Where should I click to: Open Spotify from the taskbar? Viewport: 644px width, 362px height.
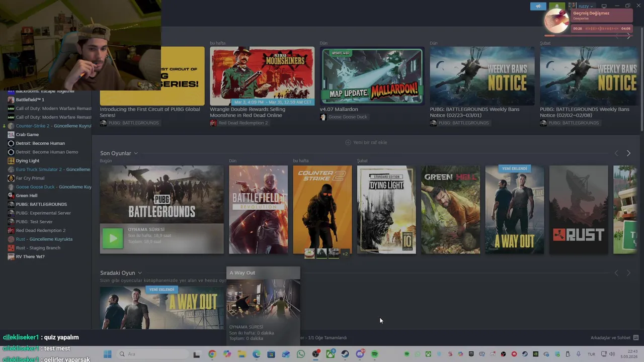tap(375, 354)
